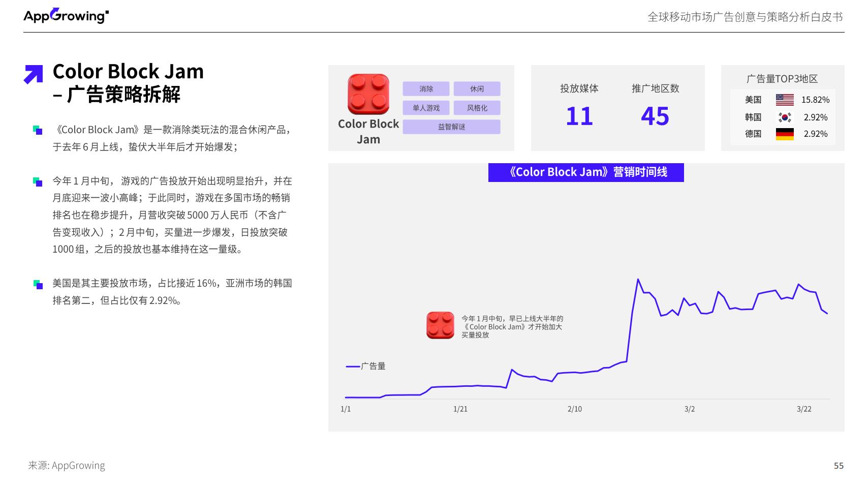The image size is (868, 488).
Task: Click the 2.92% value for 韩国
Action: pyautogui.click(x=815, y=117)
